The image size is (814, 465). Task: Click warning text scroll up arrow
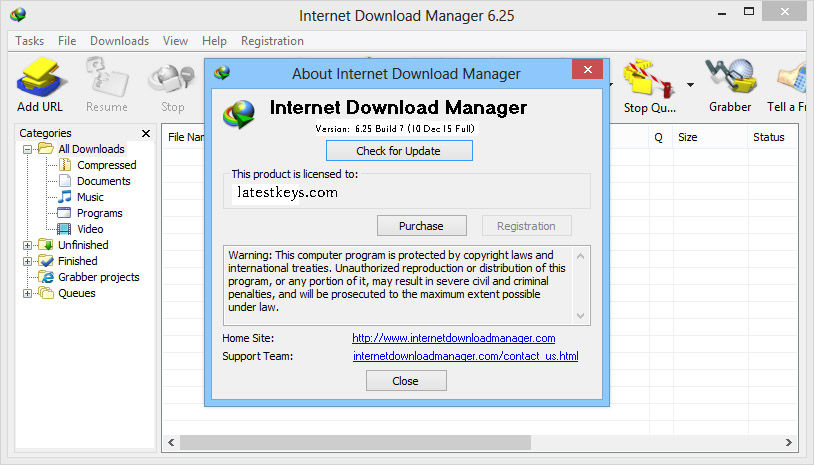pyautogui.click(x=580, y=256)
